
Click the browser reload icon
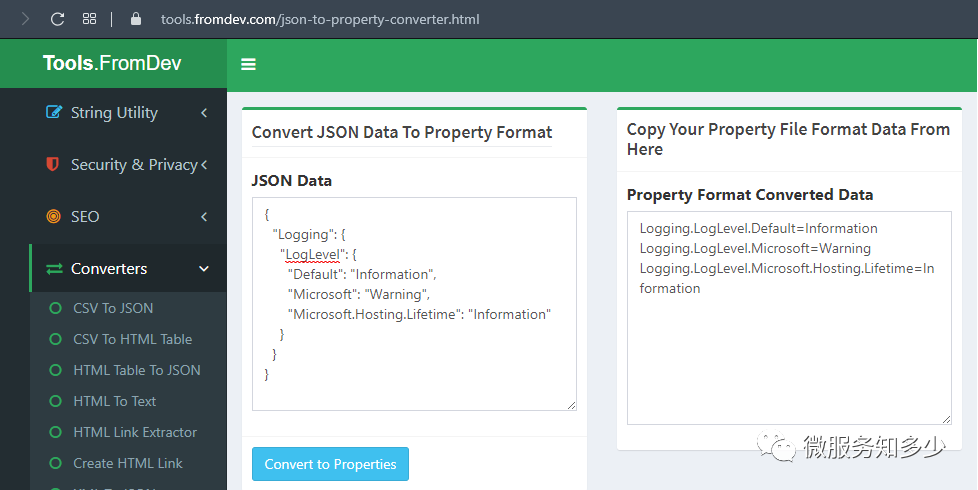pos(57,19)
